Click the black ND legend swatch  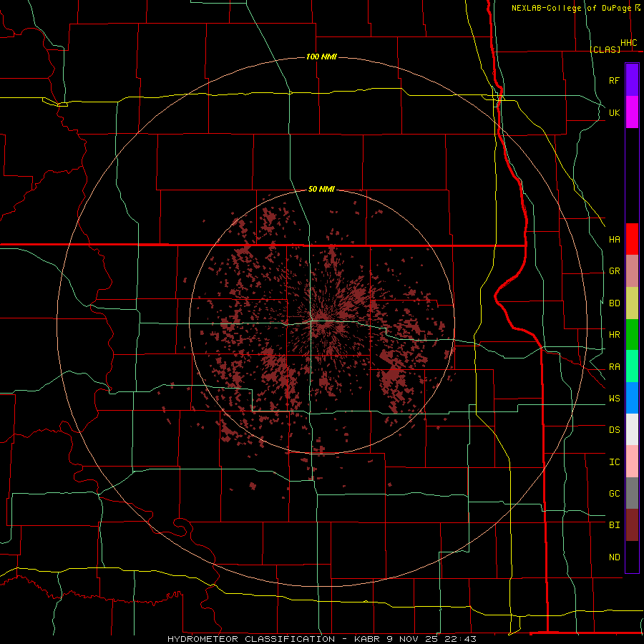(x=632, y=557)
